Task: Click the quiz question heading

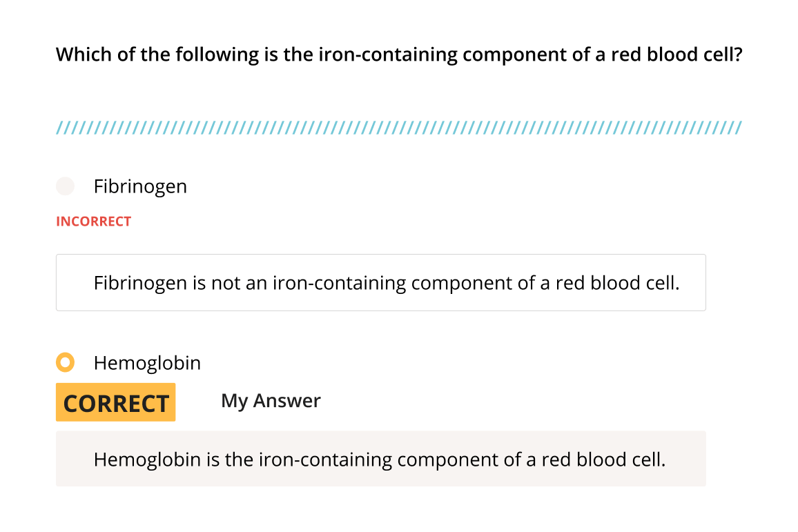Action: pos(399,55)
